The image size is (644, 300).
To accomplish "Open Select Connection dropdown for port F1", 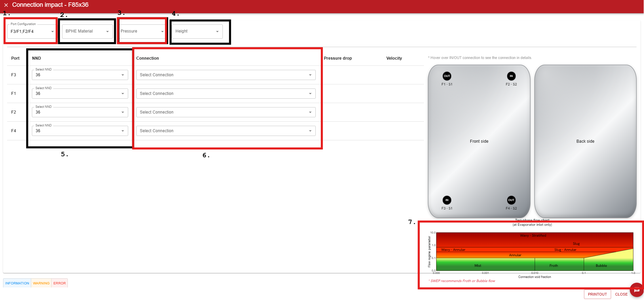I will coord(226,94).
